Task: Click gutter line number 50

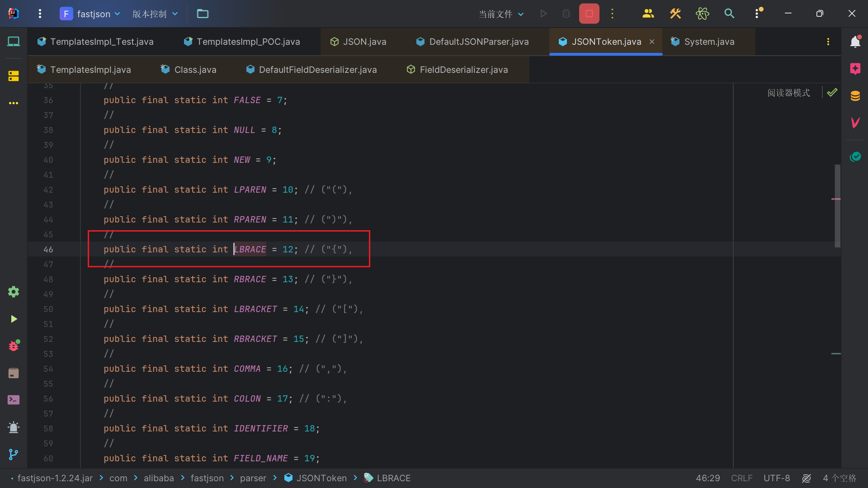Action: point(48,309)
